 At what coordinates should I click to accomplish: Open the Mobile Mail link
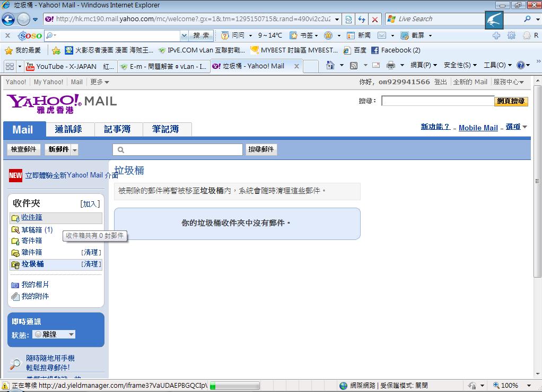[478, 128]
